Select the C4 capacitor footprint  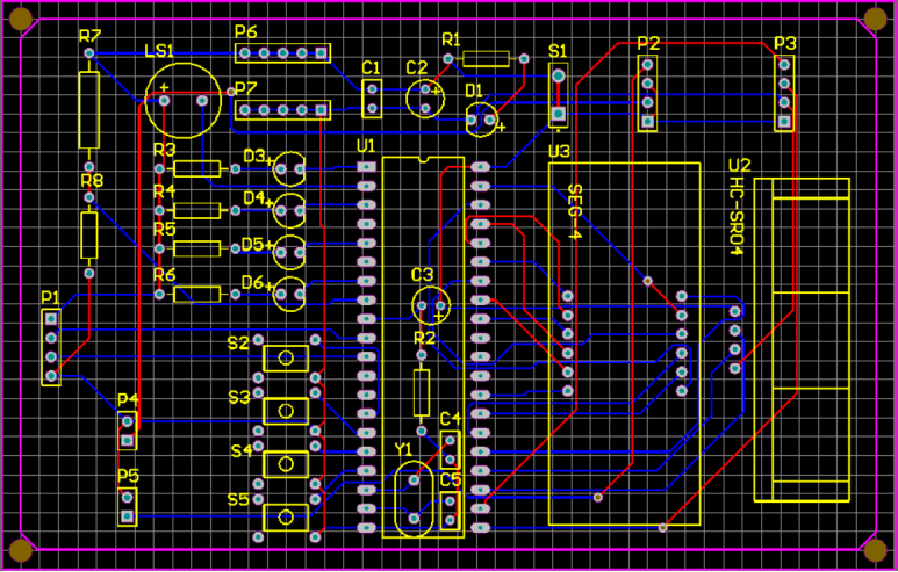[x=450, y=450]
